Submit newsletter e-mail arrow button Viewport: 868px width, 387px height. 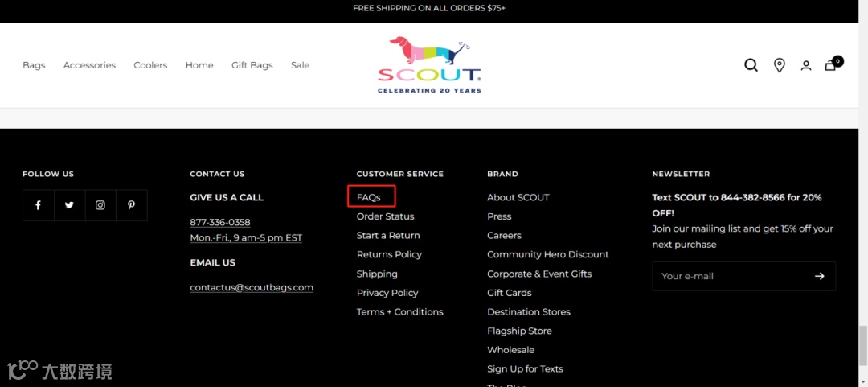(x=819, y=276)
